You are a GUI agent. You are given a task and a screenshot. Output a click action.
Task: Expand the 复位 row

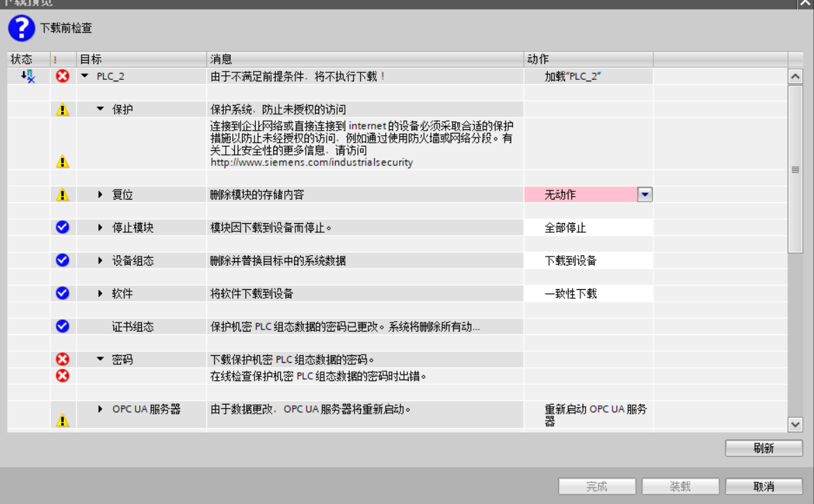point(101,195)
